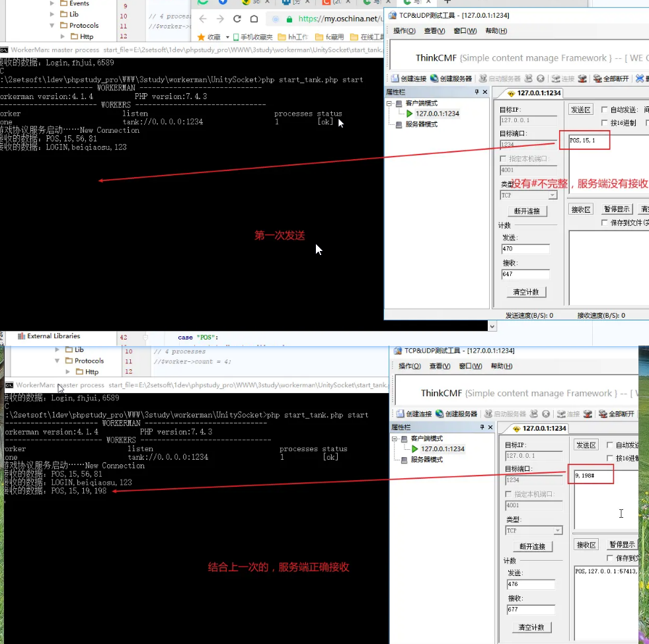
Task: Tick 保存到文件 in the 470-sent window
Action: coord(604,223)
